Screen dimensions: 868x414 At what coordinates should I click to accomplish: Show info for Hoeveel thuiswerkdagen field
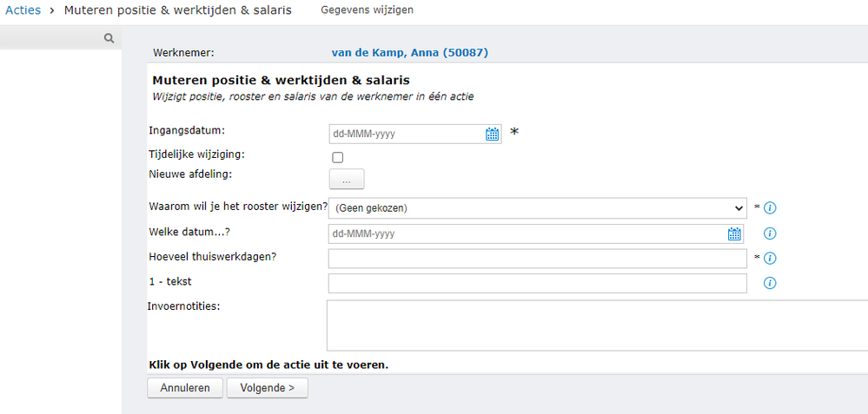[x=769, y=258]
